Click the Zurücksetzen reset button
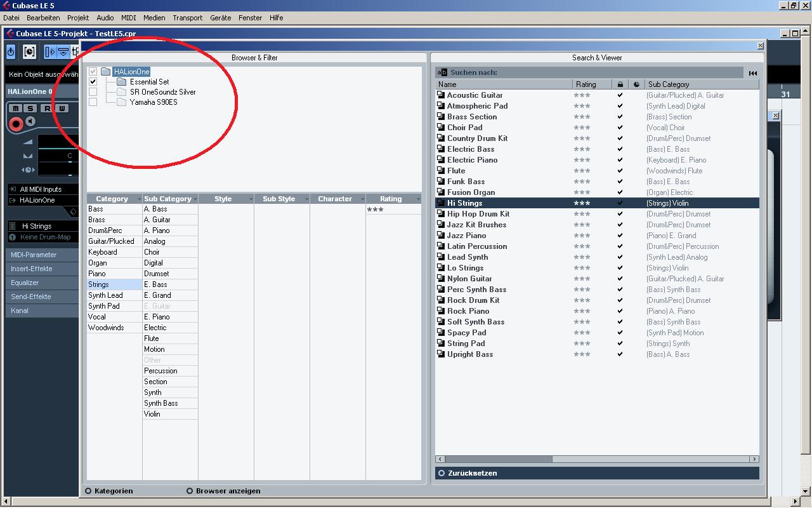This screenshot has width=812, height=508. point(597,473)
